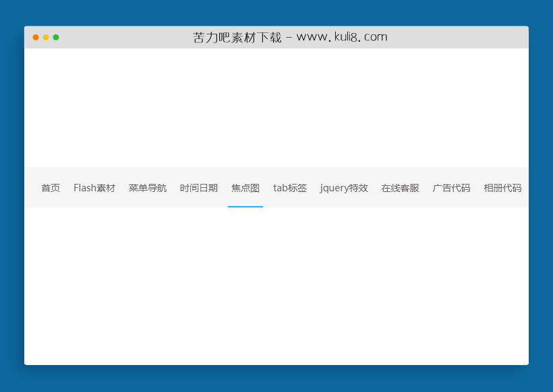Switch to the 时间日期 tab
The image size is (553, 392).
point(198,188)
